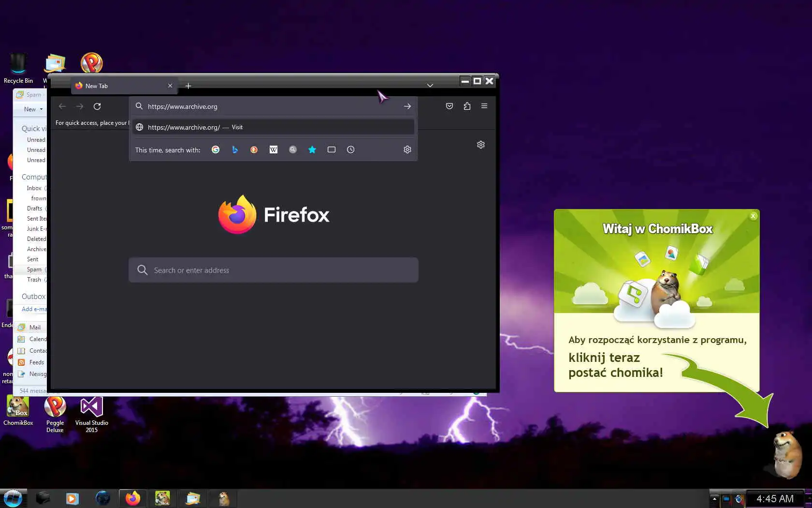The height and width of the screenshot is (508, 812).
Task: Click the taskbar clock showing 4:45 AM
Action: (x=775, y=499)
